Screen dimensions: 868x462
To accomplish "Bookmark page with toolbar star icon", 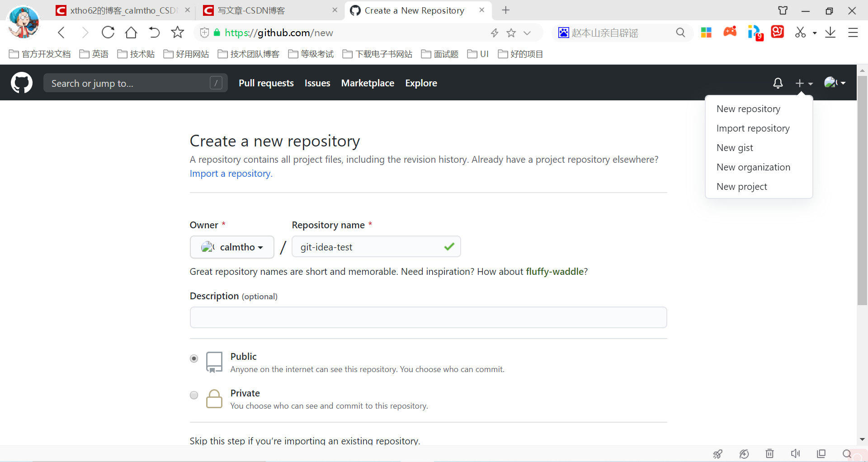I will [x=178, y=32].
